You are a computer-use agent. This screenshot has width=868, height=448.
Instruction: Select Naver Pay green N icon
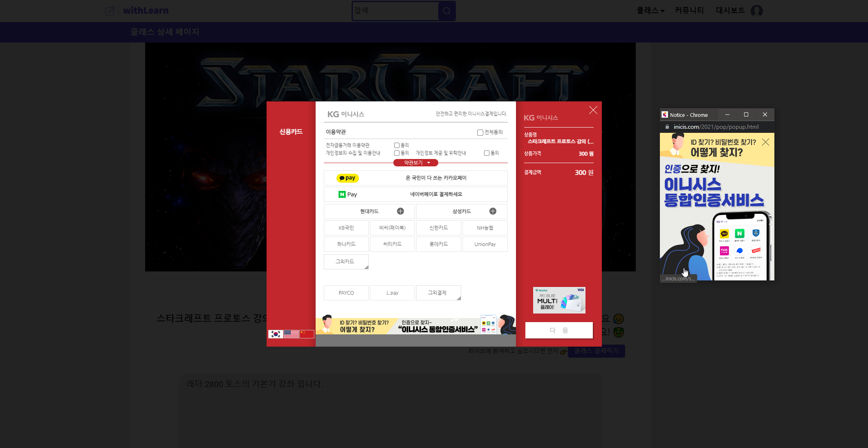click(342, 195)
